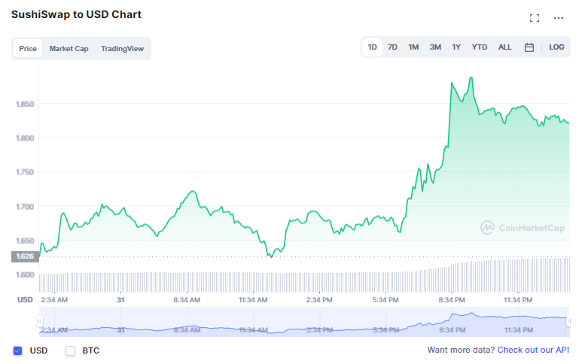
Task: Select the 1D time range
Action: (373, 47)
